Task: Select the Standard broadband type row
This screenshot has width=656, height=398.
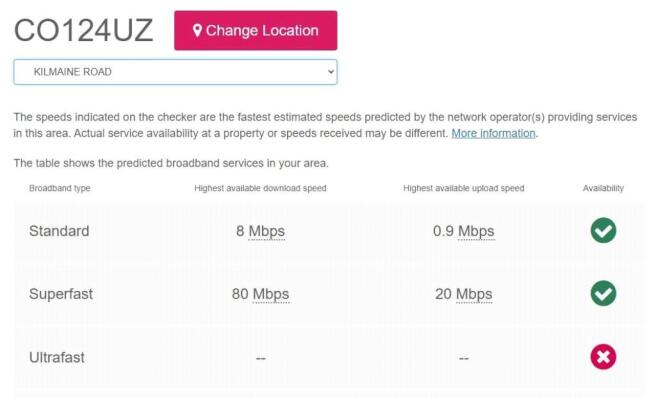Action: (329, 231)
